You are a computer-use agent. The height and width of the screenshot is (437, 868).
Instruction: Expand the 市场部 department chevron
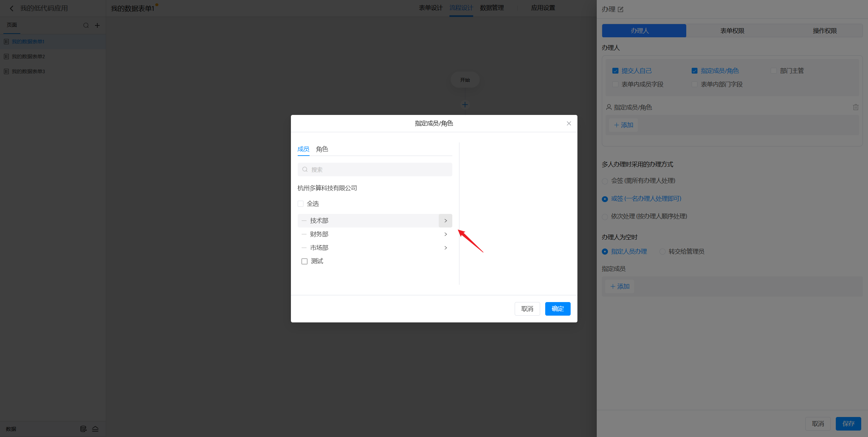446,248
